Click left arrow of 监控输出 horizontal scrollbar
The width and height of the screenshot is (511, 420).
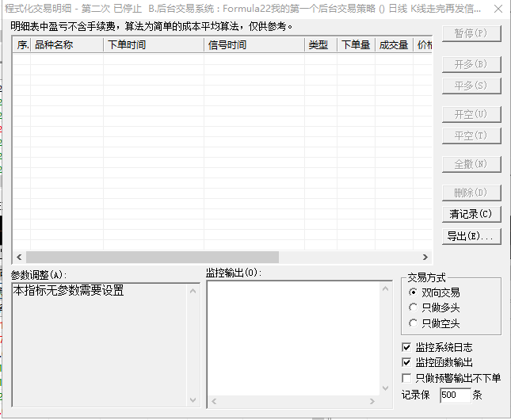[214, 402]
